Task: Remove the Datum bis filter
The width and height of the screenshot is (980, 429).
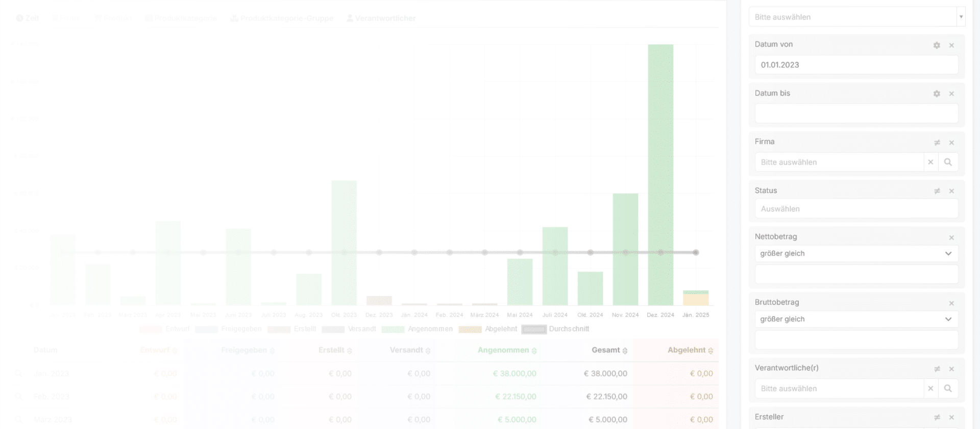Action: click(951, 94)
